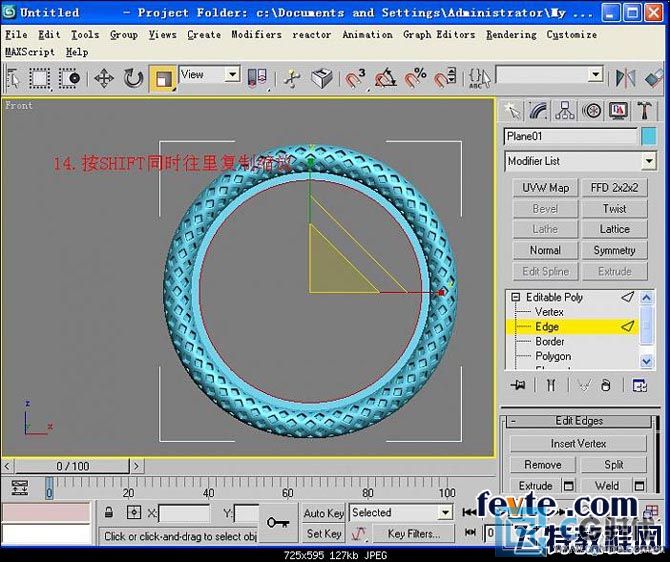Activate the Select and Uniform Scale tool
Screen dimensions: 670x562
tap(163, 79)
